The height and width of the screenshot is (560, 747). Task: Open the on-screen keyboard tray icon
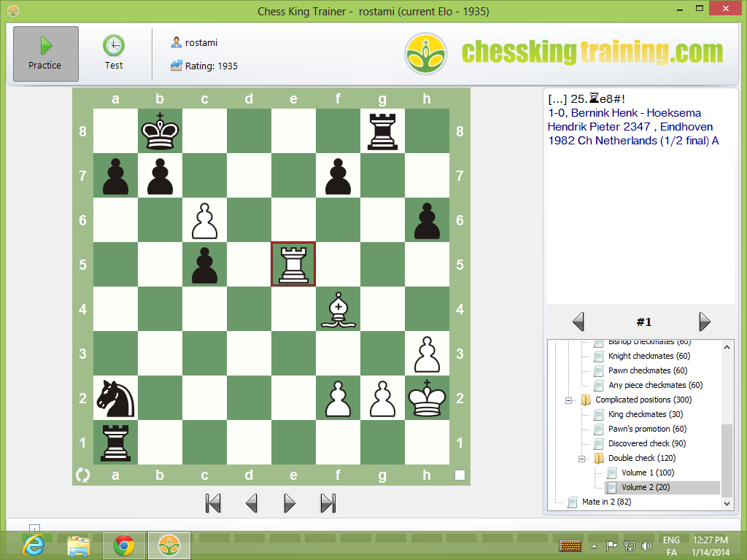coord(570,545)
